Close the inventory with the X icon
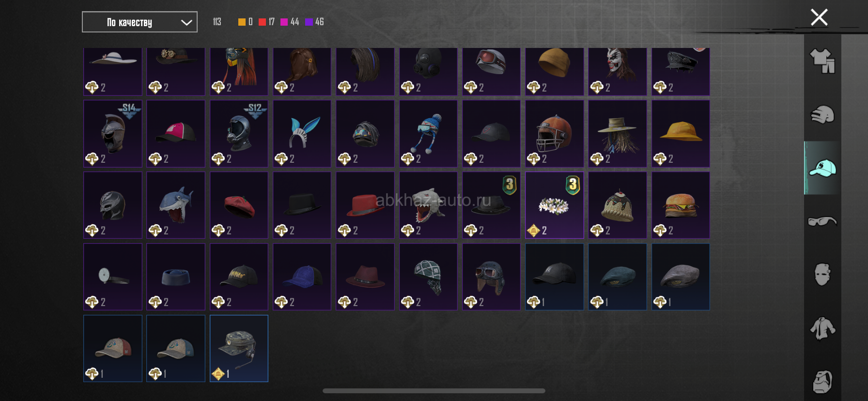This screenshot has height=401, width=868. (819, 17)
